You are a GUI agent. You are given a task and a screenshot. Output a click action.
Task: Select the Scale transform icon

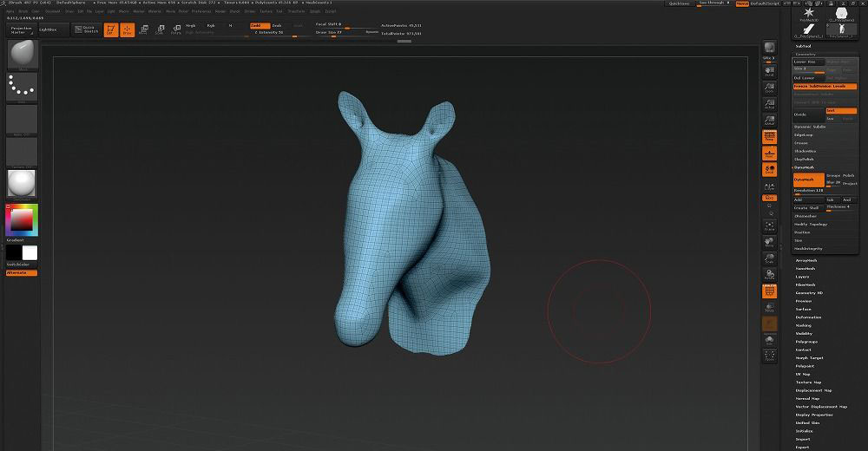(x=160, y=29)
